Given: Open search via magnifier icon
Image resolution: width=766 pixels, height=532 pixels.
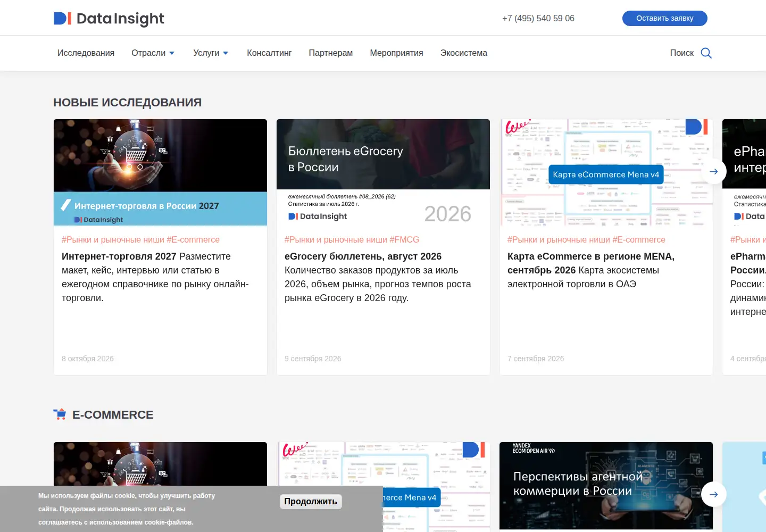Looking at the screenshot, I should [x=706, y=53].
